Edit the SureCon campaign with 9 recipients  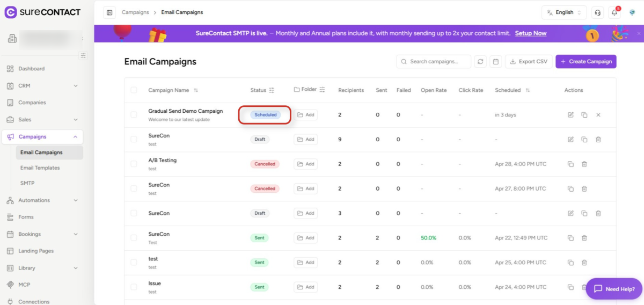(x=570, y=140)
